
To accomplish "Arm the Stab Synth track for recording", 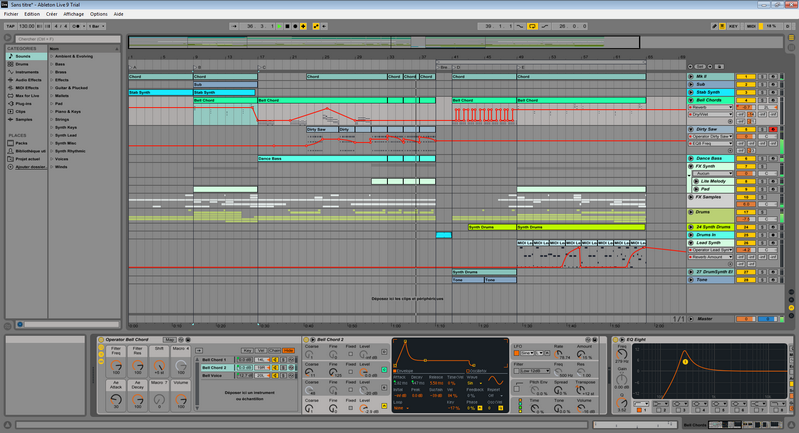I will click(773, 92).
